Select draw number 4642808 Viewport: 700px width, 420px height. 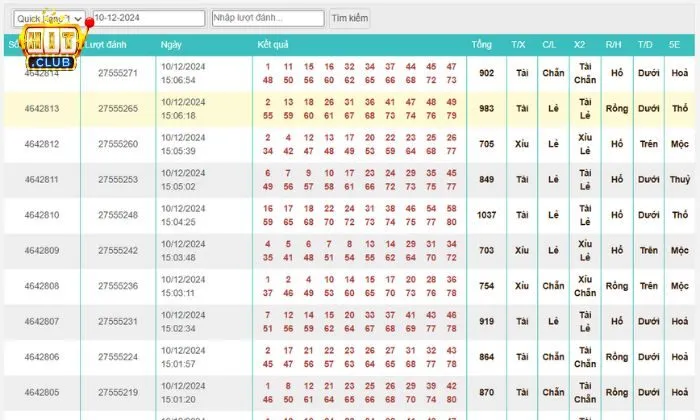pos(42,286)
